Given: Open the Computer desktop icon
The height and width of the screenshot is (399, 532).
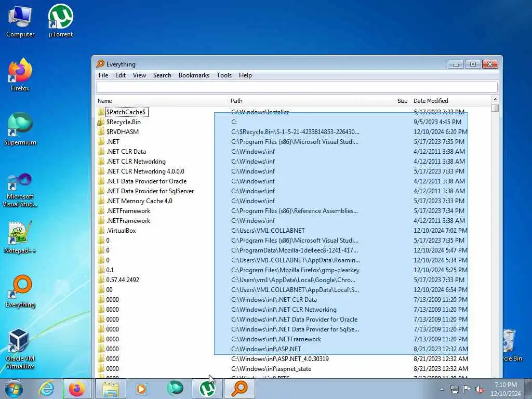Looking at the screenshot, I should (20, 21).
